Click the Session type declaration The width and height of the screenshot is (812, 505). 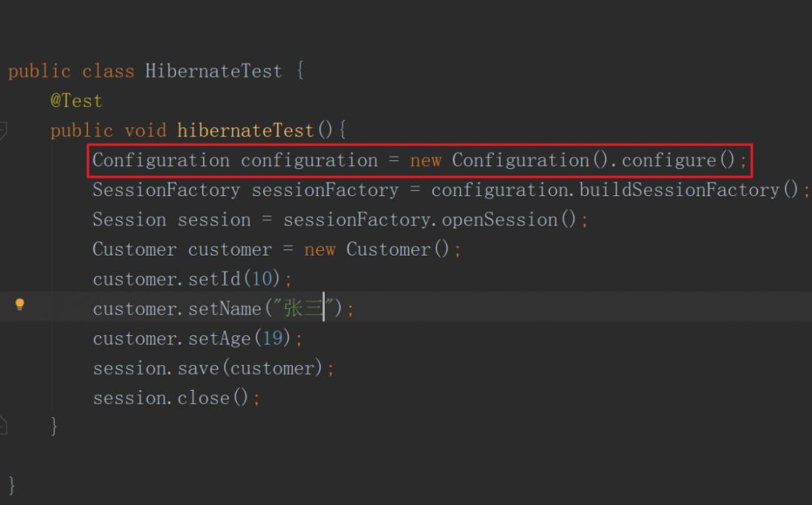(129, 220)
